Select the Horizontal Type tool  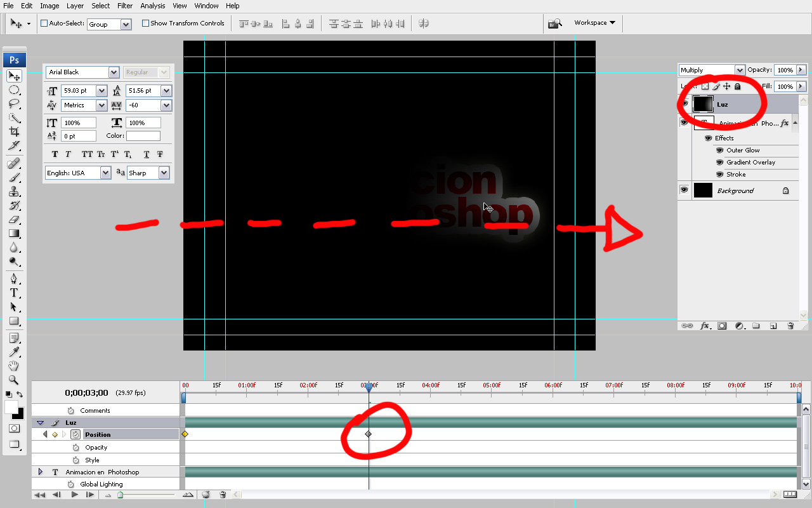pyautogui.click(x=14, y=293)
